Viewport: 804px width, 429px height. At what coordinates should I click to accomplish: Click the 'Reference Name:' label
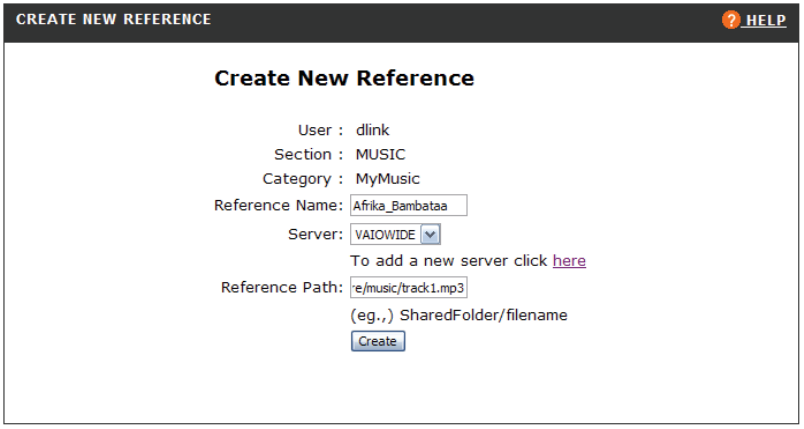(279, 206)
